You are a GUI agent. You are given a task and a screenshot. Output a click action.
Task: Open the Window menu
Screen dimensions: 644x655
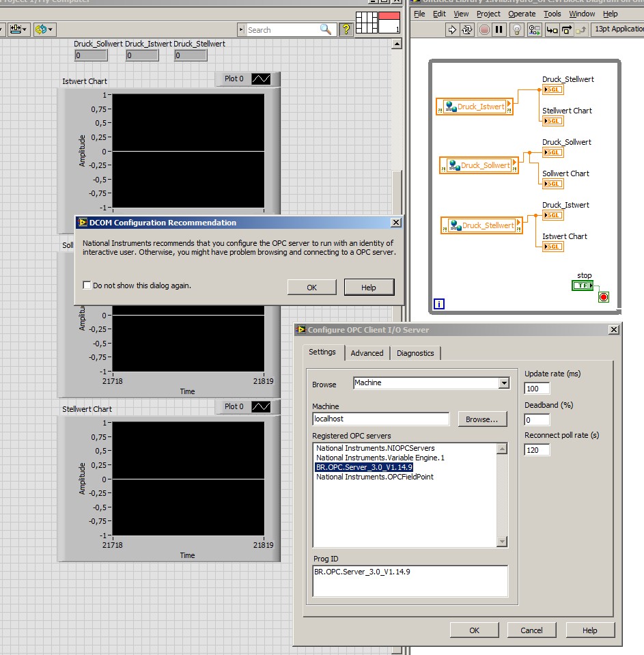click(582, 14)
